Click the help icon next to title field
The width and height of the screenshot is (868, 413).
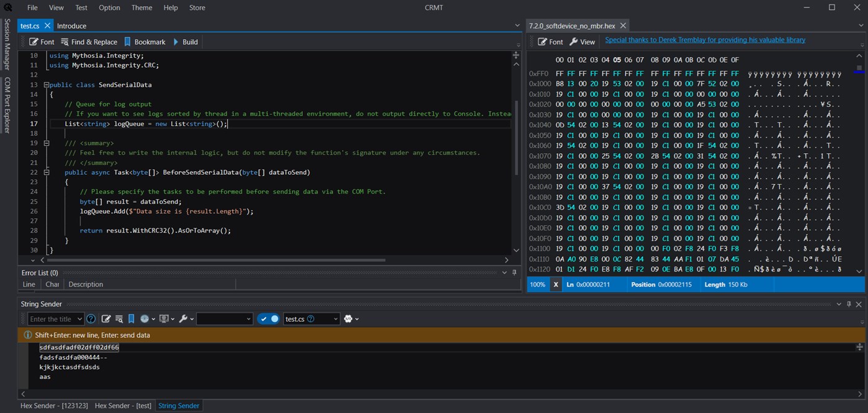coord(91,319)
